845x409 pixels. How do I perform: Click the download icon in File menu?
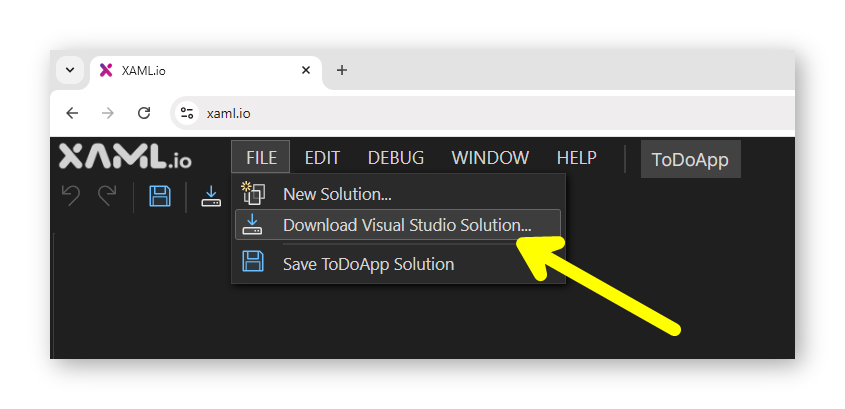point(252,224)
